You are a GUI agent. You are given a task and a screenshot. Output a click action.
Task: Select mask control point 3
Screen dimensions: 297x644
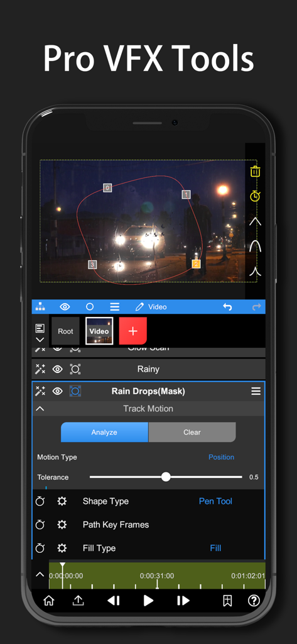pyautogui.click(x=92, y=265)
